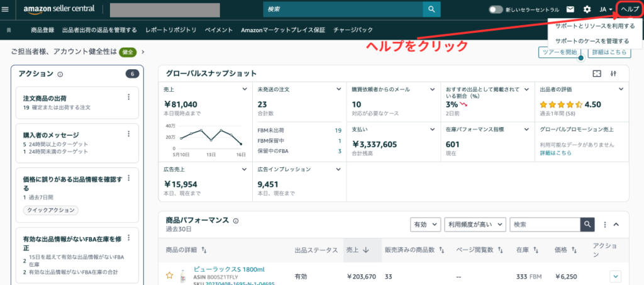Open three-dot menu on 購入者のメッセージ card
The image size is (644, 285).
[x=128, y=134]
